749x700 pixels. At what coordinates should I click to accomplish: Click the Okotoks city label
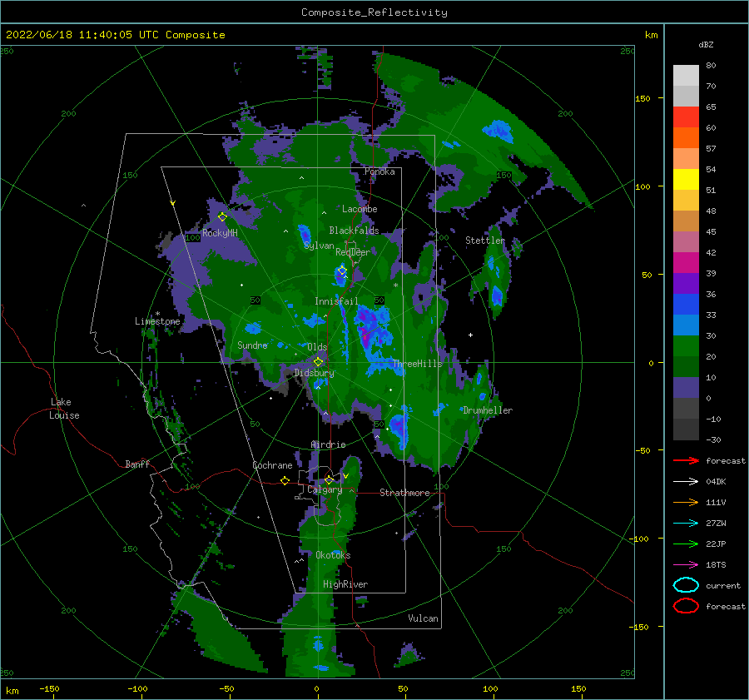pyautogui.click(x=333, y=555)
